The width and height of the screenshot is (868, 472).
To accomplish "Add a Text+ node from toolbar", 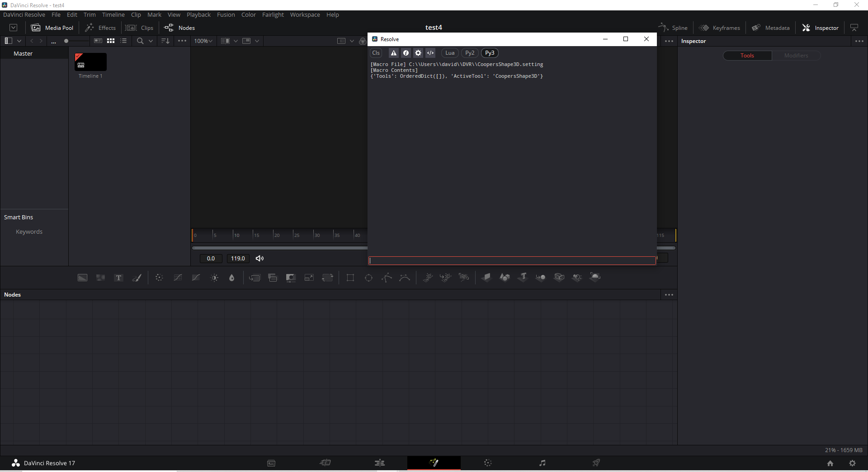I will 118,278.
